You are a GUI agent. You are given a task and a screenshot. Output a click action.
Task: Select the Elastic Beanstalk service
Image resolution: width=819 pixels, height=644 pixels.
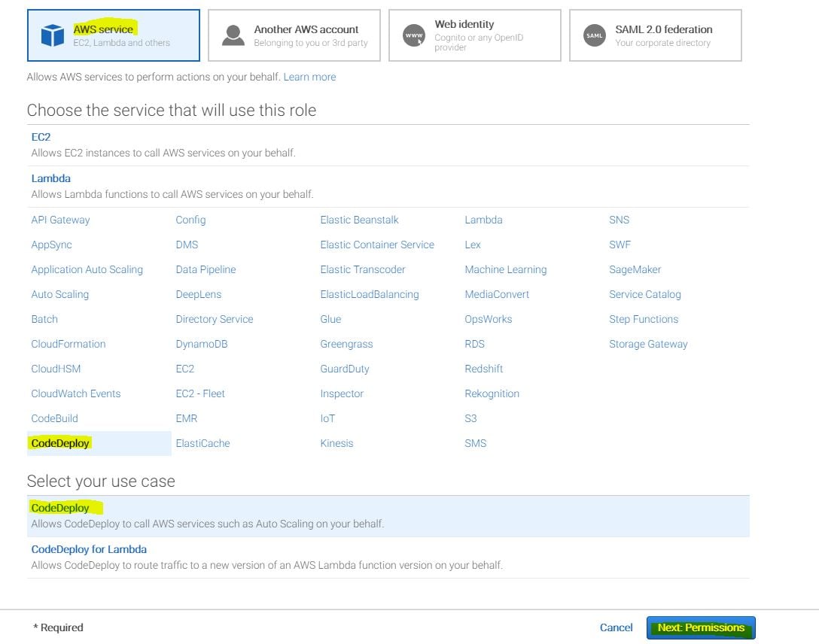pyautogui.click(x=359, y=220)
